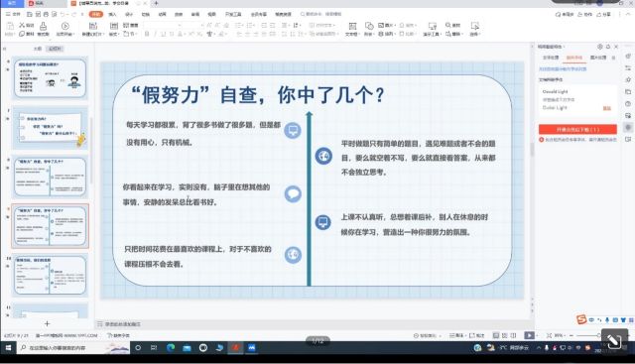Click the Normal view icon in status bar
This screenshot has height=364, width=635.
coord(496,335)
